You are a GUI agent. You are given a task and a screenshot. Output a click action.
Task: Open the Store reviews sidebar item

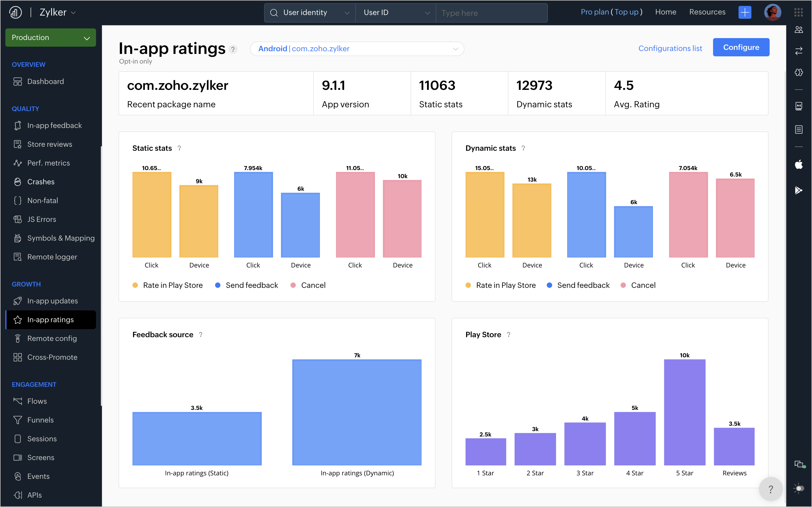click(x=51, y=144)
